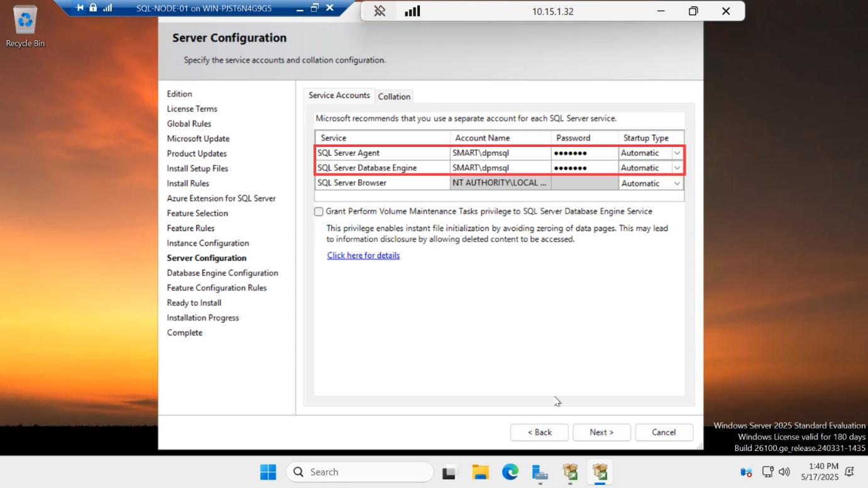868x488 pixels.
Task: Click Feature Rules step in sidebar
Action: [x=190, y=229]
